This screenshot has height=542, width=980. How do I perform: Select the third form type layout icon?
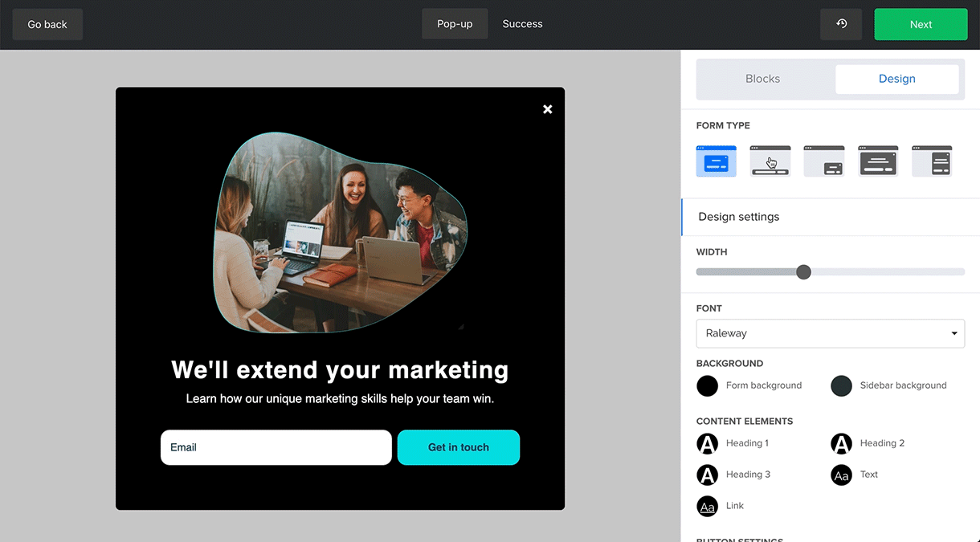(x=823, y=161)
